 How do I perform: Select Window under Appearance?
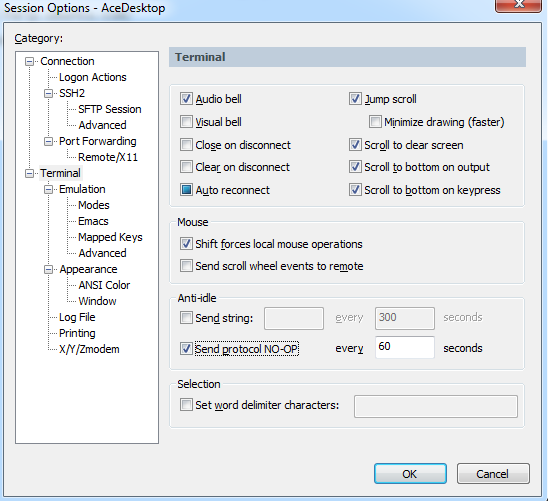[x=98, y=301]
